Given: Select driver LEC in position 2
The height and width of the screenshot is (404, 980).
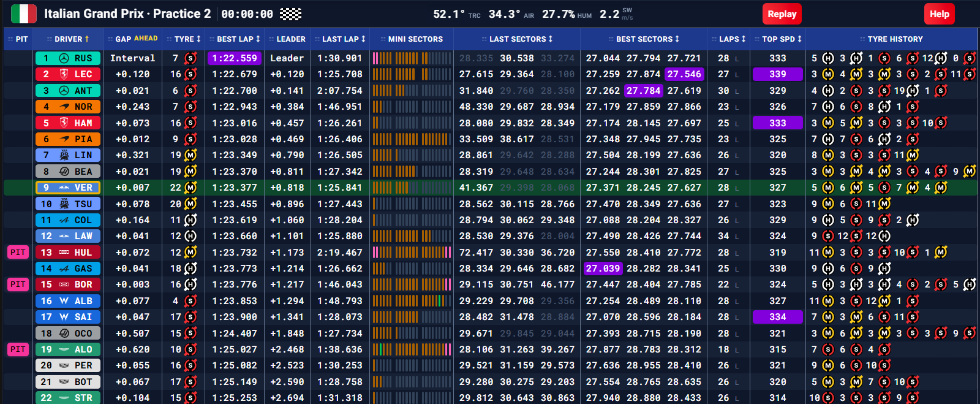Looking at the screenshot, I should tap(67, 74).
